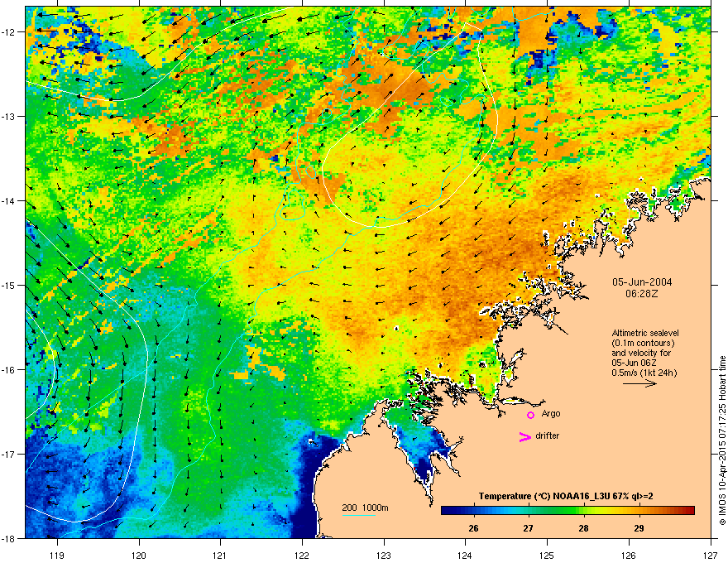Click the longitude label '127'

tap(711, 555)
